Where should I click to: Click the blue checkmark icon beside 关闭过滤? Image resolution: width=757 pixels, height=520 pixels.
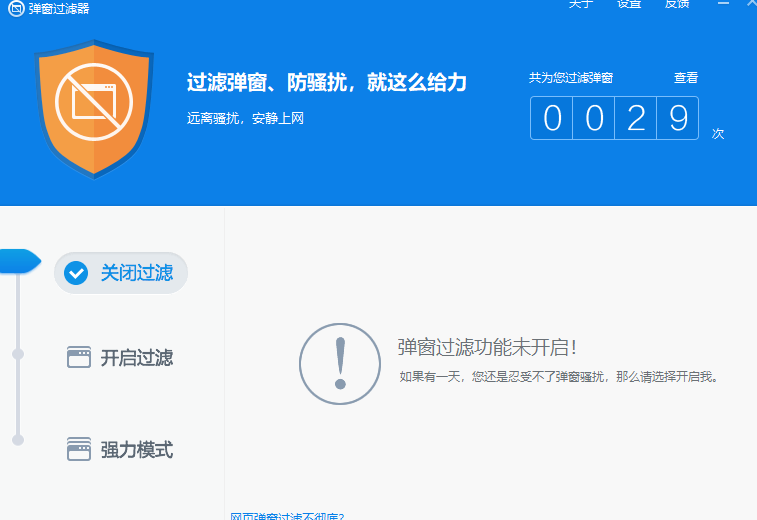[x=77, y=273]
